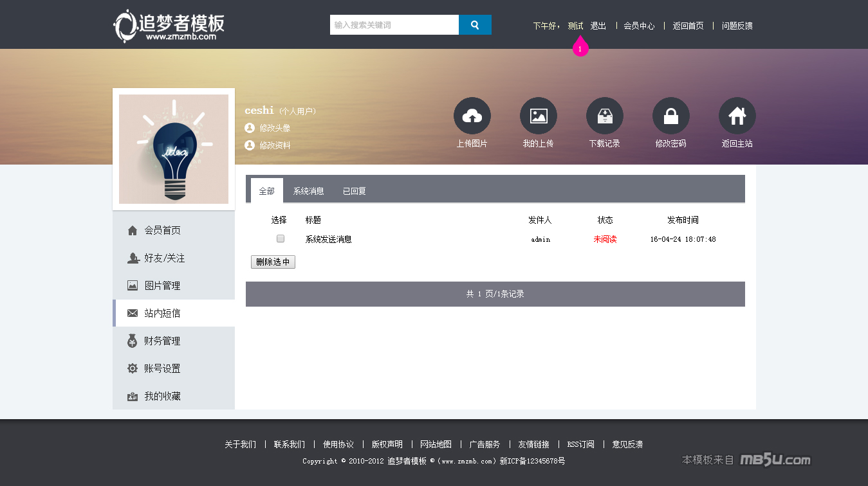Click the pink notification badge marker
Screen dimensions: 868x486
(x=580, y=48)
